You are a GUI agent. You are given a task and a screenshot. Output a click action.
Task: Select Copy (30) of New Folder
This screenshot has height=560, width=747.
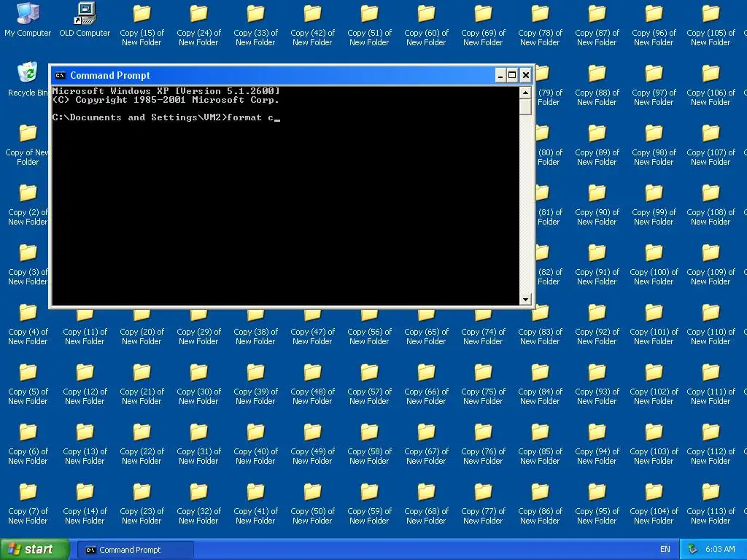pyautogui.click(x=198, y=384)
